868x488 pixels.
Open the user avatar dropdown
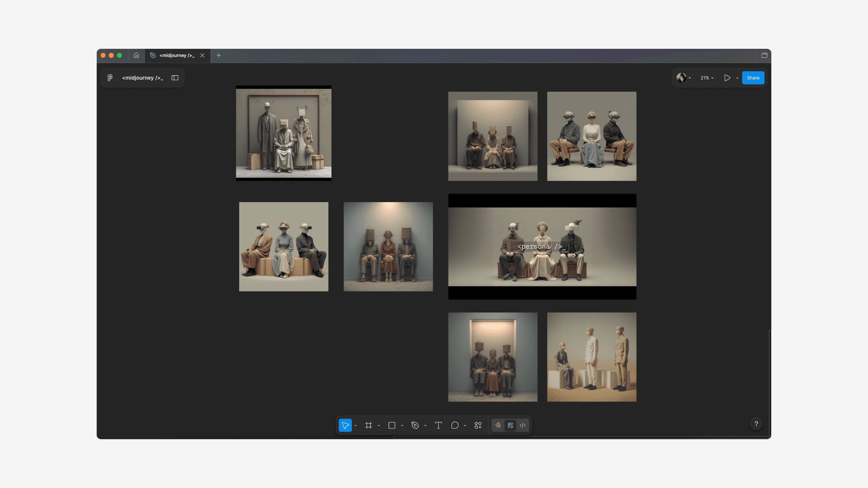point(684,78)
